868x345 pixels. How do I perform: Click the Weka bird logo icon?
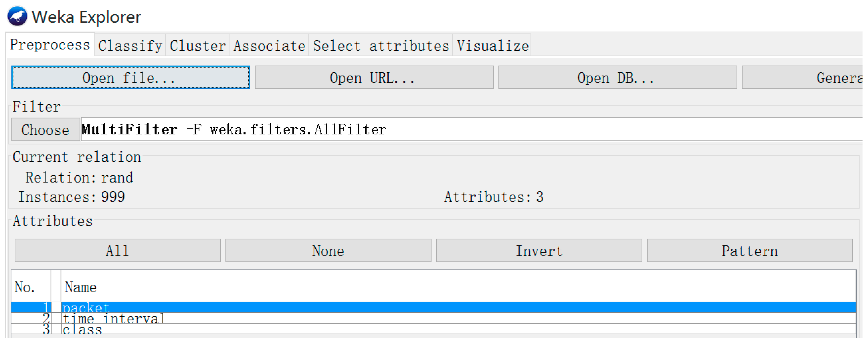(17, 16)
